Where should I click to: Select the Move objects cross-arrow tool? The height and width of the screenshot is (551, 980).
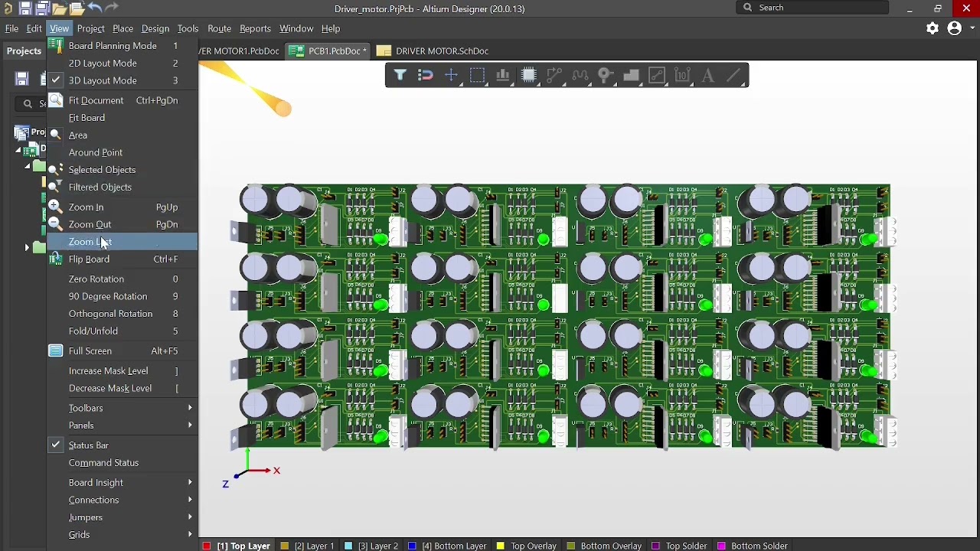pyautogui.click(x=451, y=75)
